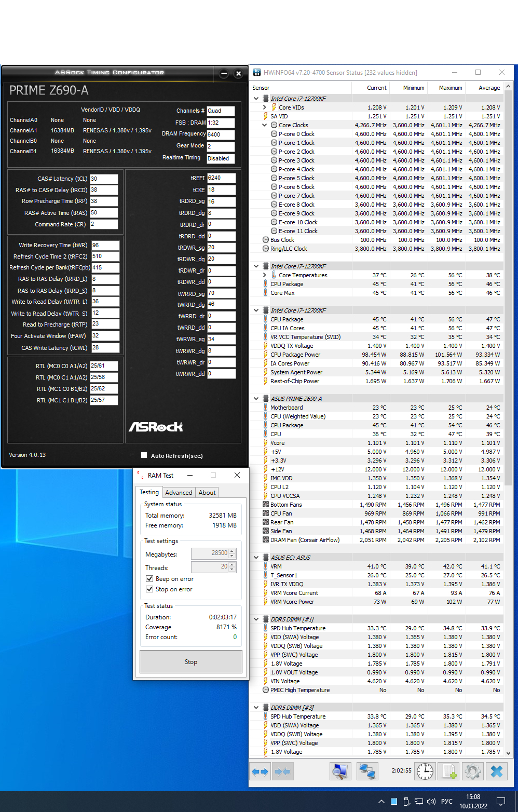
Task: Open Advanced tab in RAM Test
Action: 179,493
